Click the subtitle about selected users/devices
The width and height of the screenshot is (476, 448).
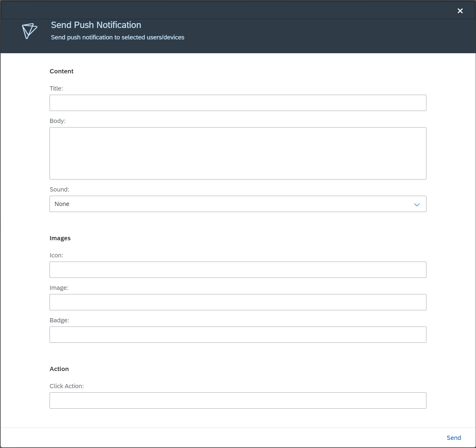point(117,37)
